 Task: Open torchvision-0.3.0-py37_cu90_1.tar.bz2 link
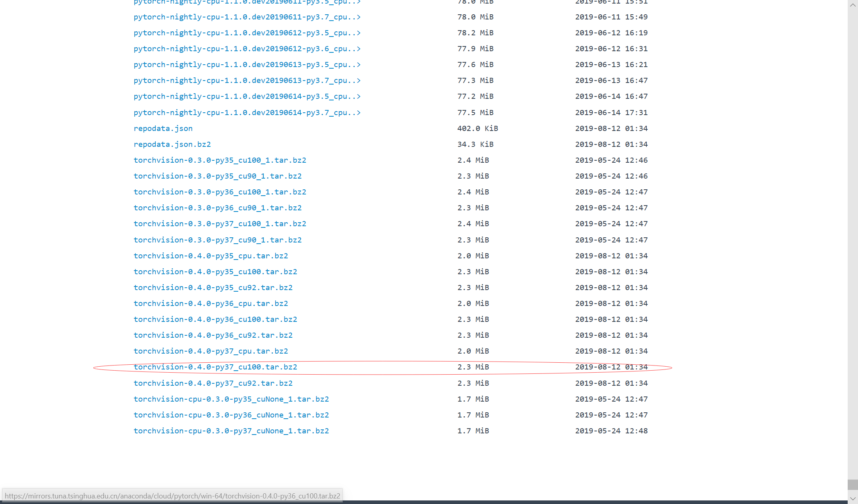coord(217,240)
